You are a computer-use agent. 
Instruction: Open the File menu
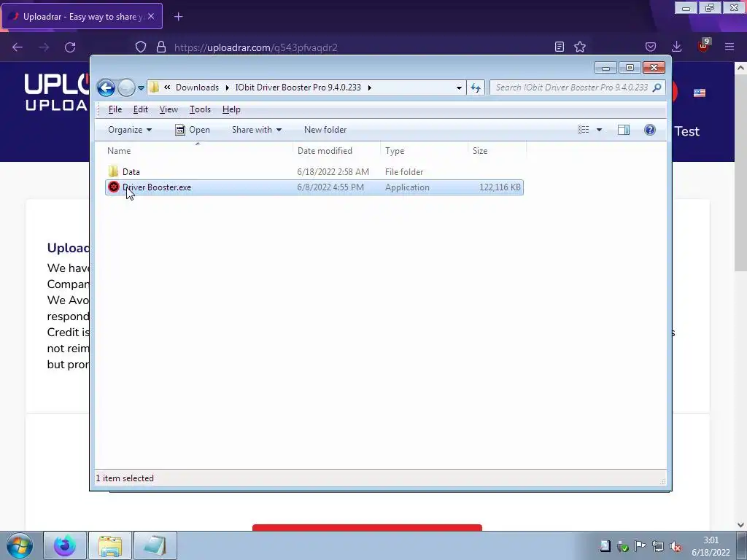pyautogui.click(x=115, y=109)
